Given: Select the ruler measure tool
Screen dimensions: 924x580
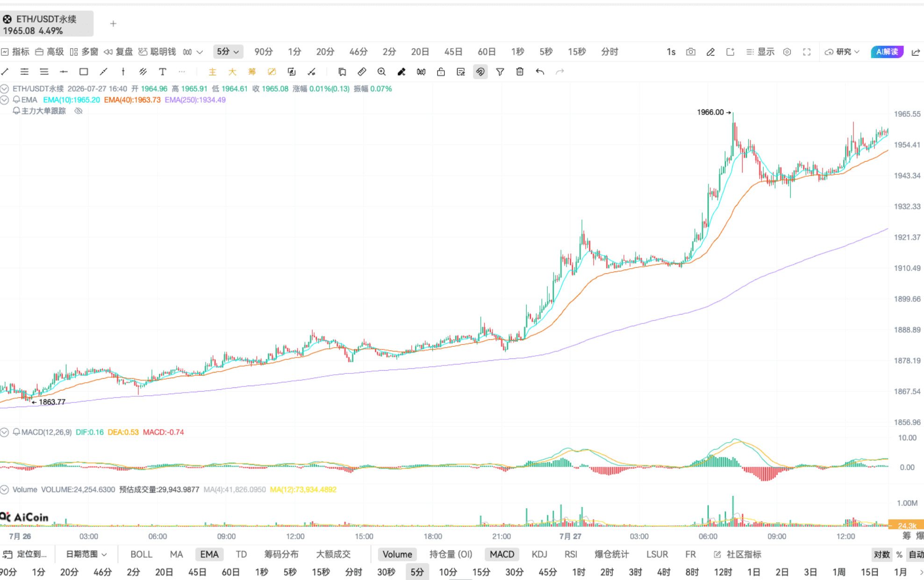Looking at the screenshot, I should point(362,72).
